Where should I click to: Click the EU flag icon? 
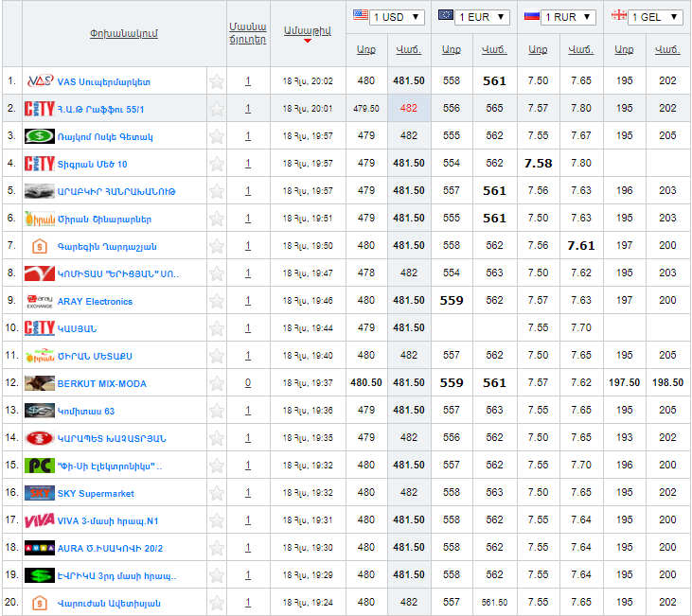point(446,14)
